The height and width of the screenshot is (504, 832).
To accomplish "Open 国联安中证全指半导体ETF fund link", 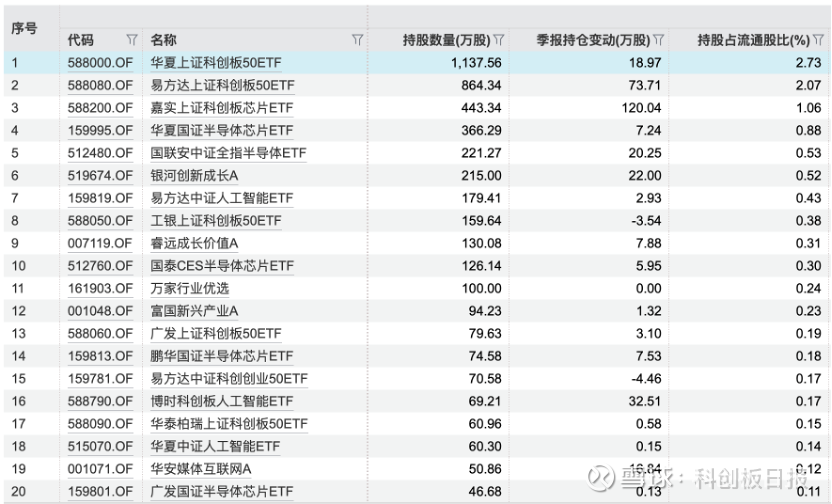I will 228,153.
